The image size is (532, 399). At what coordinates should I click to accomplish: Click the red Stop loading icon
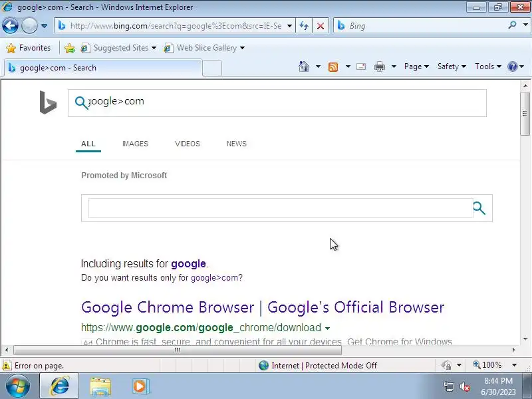point(321,26)
